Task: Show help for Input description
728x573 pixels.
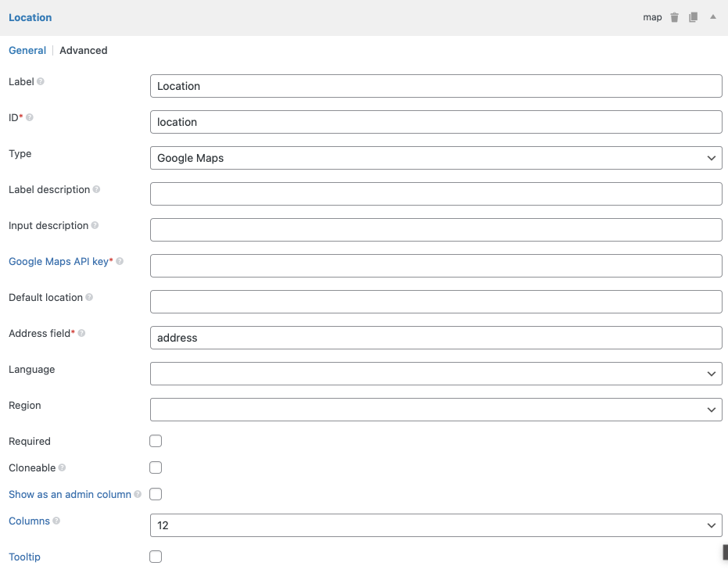Action: 95,225
